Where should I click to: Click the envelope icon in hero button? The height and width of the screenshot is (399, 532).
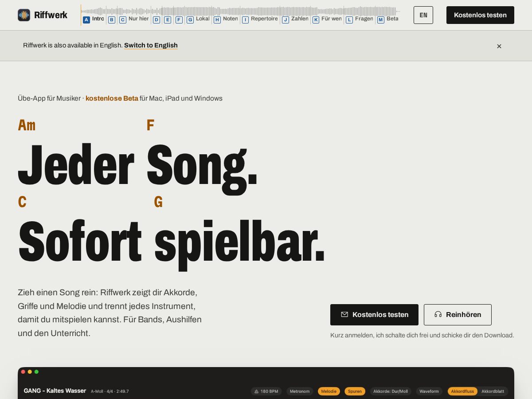click(x=344, y=314)
